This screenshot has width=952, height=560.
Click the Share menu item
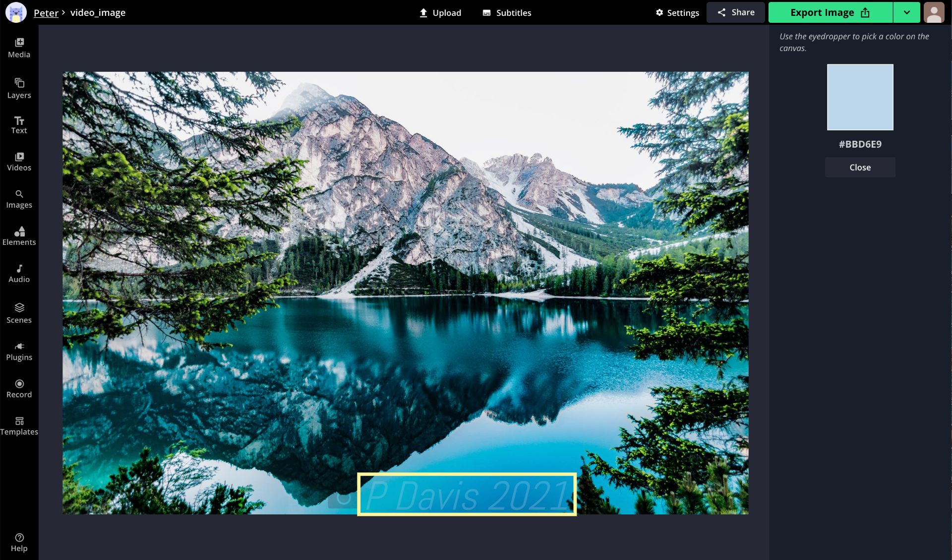[735, 12]
